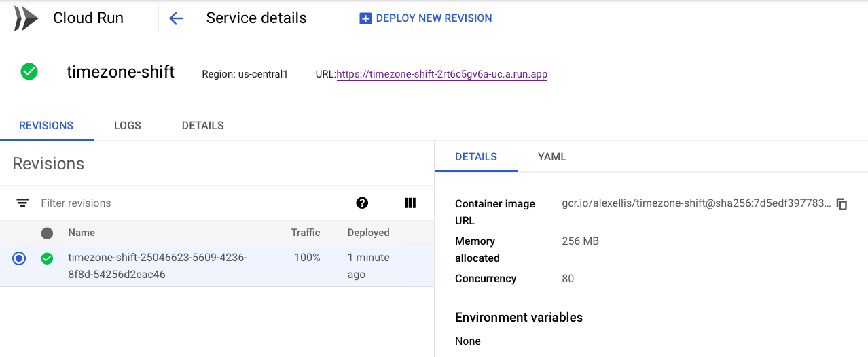This screenshot has width=868, height=357.
Task: Click the concurrency value 80
Action: coord(568,278)
